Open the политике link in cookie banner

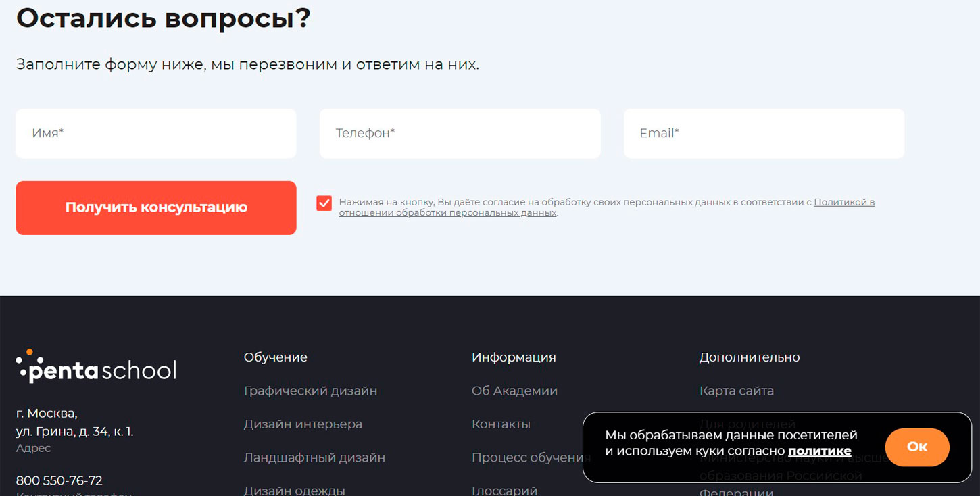pyautogui.click(x=820, y=451)
